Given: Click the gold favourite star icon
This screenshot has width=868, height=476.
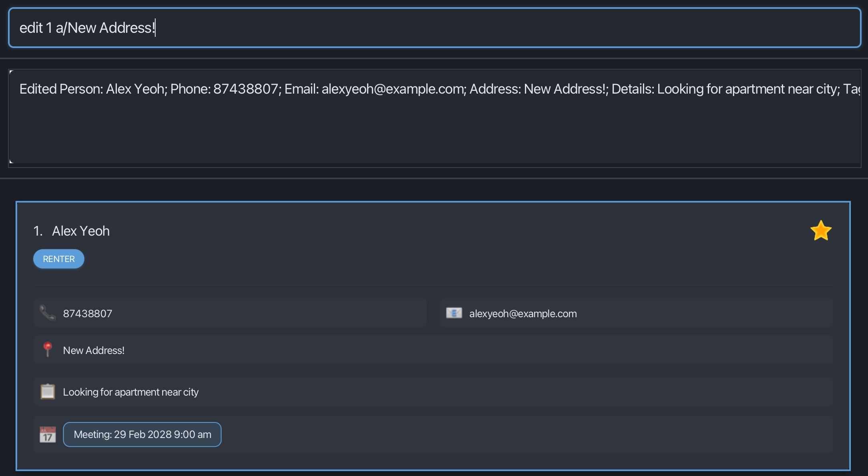Looking at the screenshot, I should (x=821, y=231).
